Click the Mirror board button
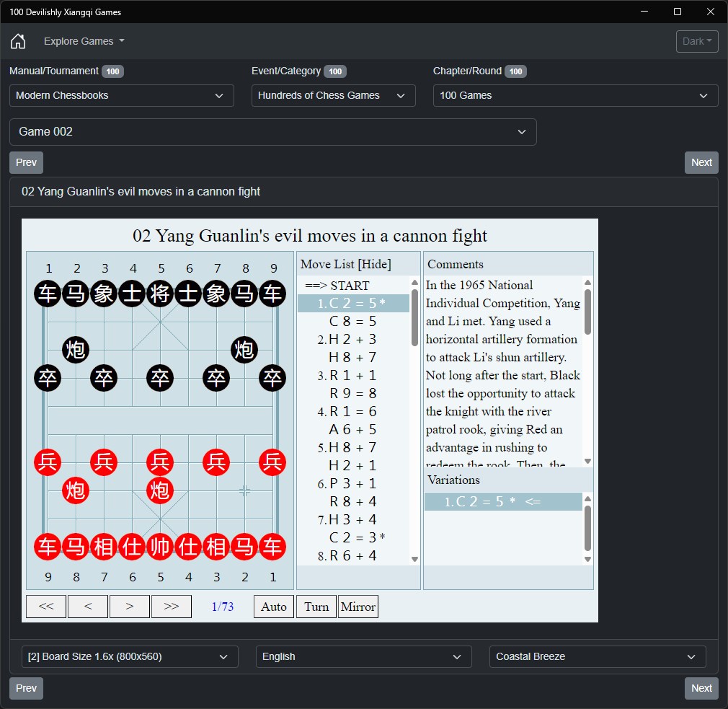 [358, 607]
